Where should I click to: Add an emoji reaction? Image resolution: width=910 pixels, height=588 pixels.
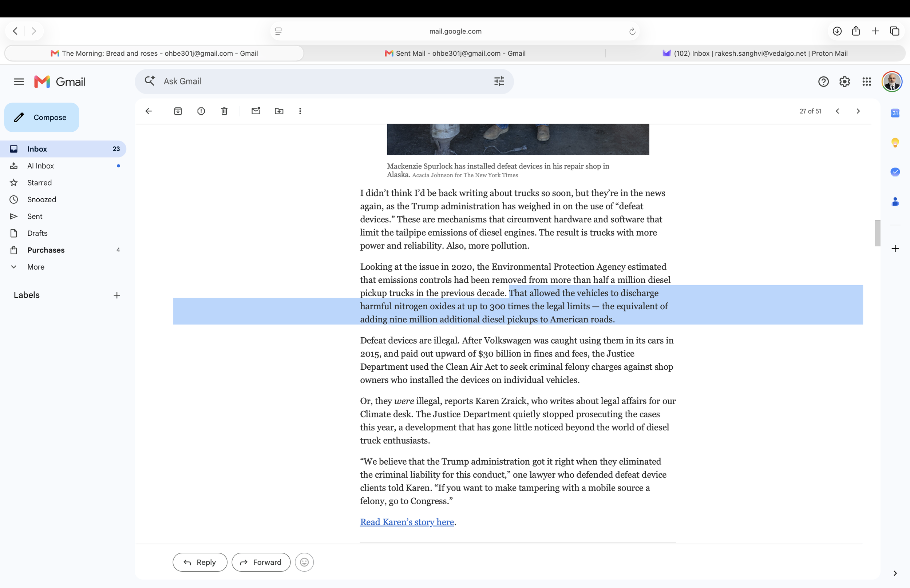point(304,562)
